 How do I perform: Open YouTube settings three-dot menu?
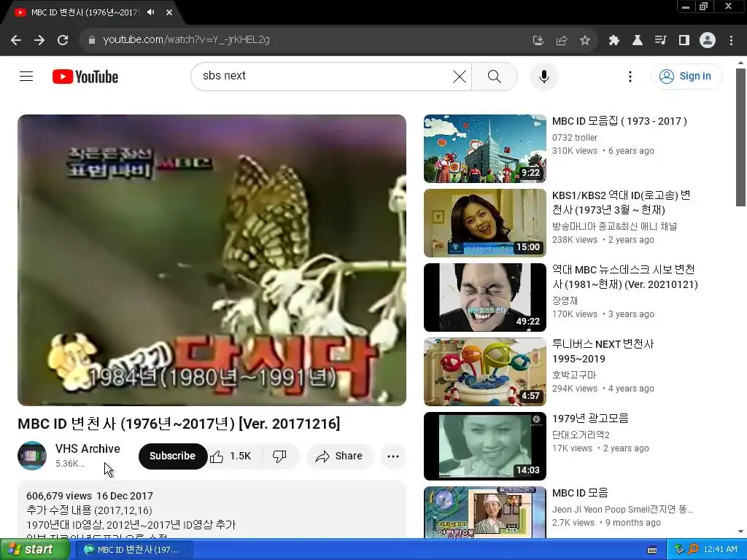630,76
